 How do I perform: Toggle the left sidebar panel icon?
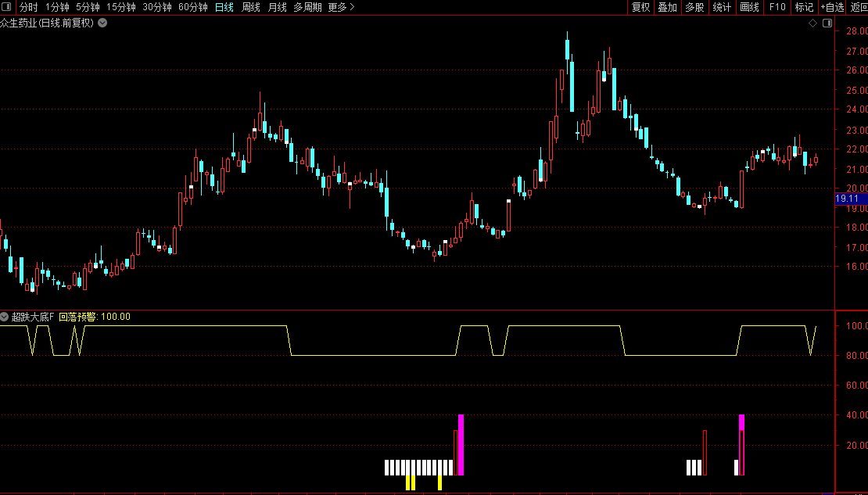pyautogui.click(x=7, y=7)
